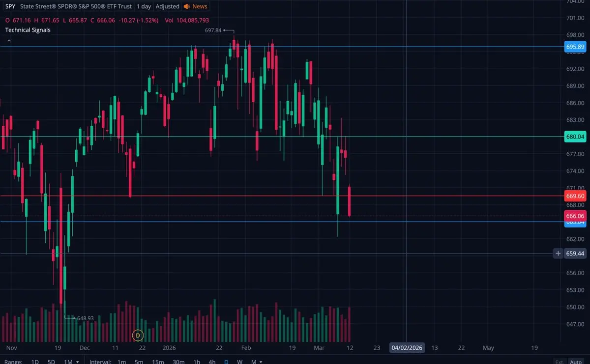Click the 701.00 price axis label
The image size is (590, 364).
575,18
